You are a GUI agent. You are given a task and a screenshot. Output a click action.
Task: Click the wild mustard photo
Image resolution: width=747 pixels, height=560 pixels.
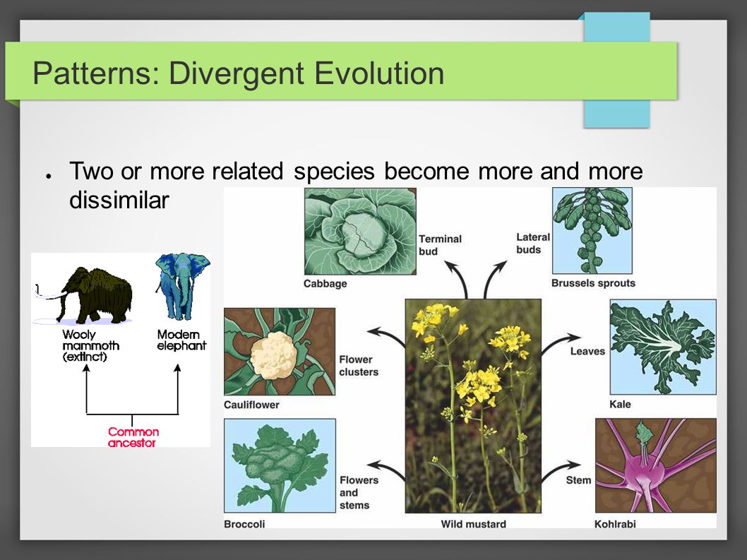point(473,406)
